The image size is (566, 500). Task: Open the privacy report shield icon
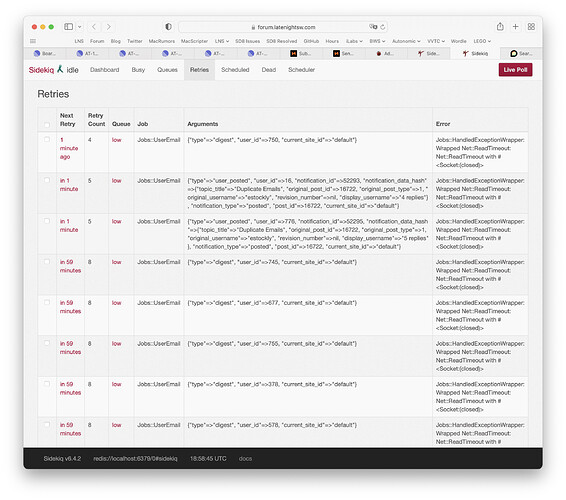pos(168,27)
